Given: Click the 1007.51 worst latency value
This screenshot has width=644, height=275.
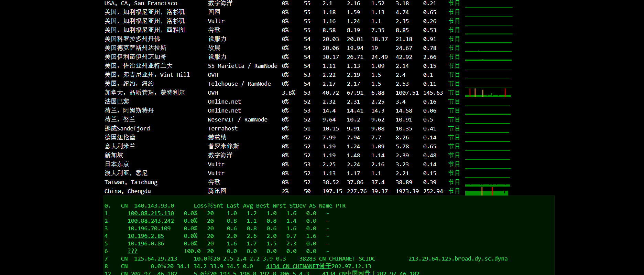Looking at the screenshot, I should point(407,93).
